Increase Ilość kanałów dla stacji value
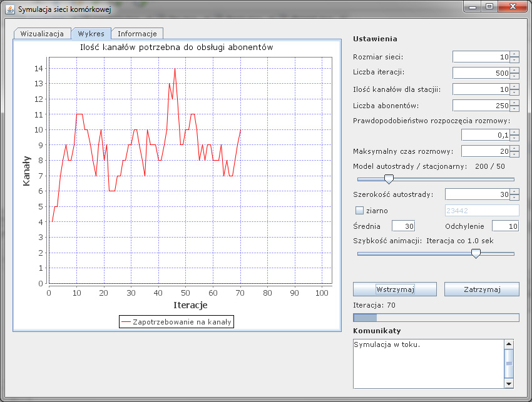 514,86
